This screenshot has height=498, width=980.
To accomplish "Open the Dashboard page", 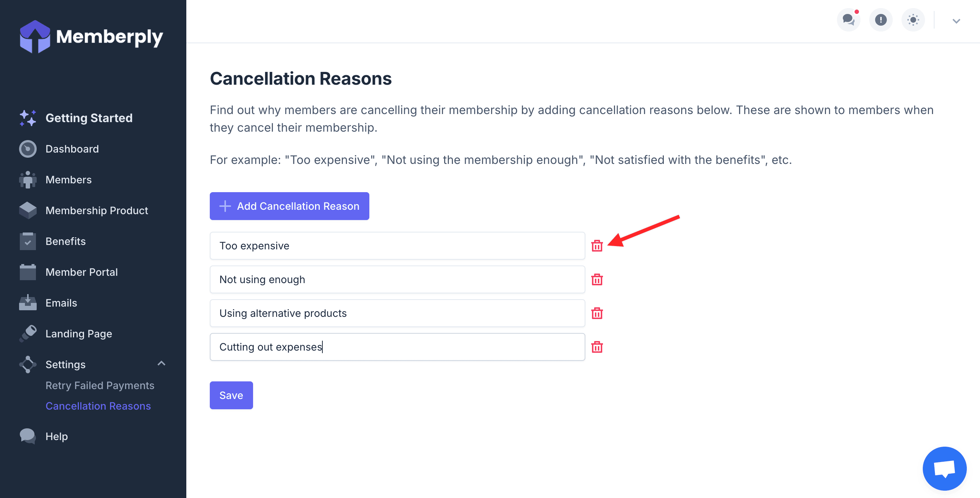I will tap(72, 149).
